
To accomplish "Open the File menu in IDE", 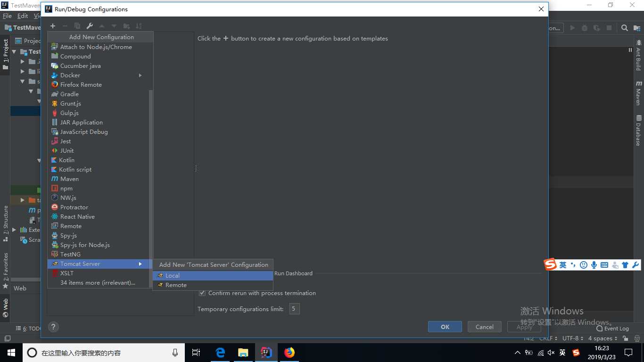I will click(7, 16).
